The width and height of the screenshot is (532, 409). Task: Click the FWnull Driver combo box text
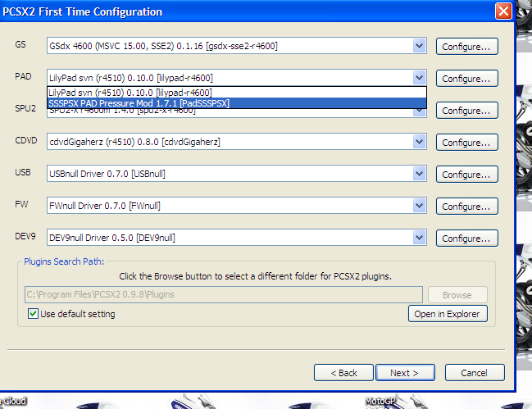[x=105, y=206]
